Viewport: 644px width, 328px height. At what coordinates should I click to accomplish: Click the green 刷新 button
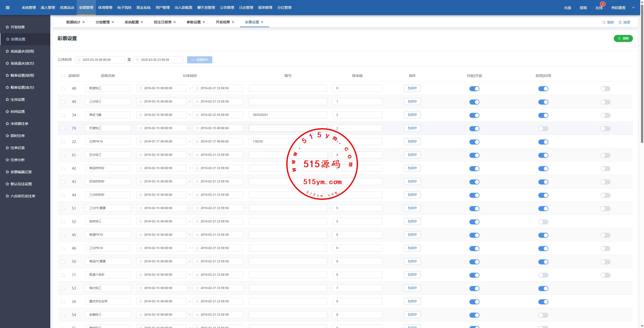click(x=623, y=38)
